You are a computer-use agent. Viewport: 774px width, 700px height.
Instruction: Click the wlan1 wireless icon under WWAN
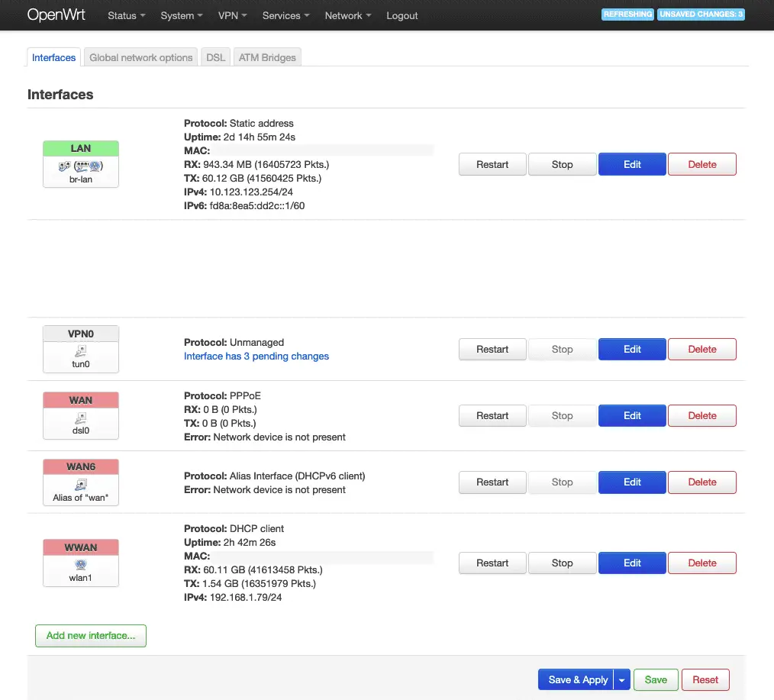(80, 563)
